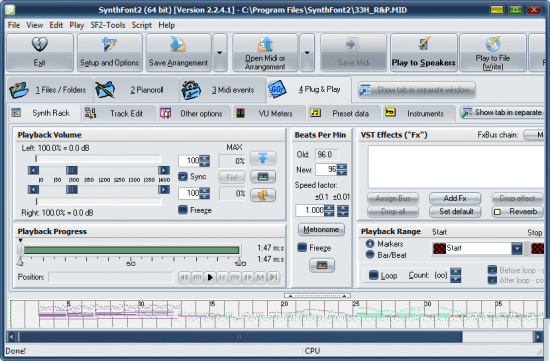Screen dimensions: 550x361
Task: Open the Preset data subtab
Action: point(344,113)
